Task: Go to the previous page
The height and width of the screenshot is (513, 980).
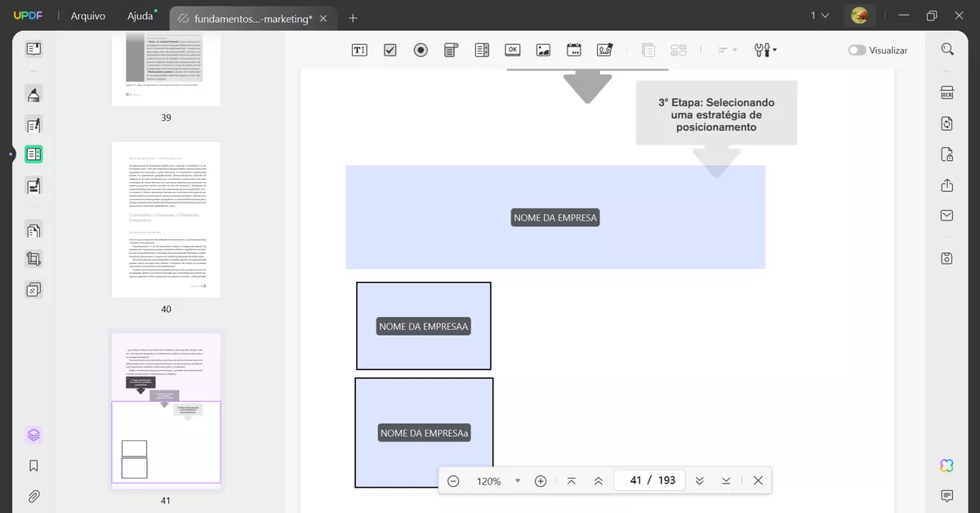Action: (x=599, y=480)
